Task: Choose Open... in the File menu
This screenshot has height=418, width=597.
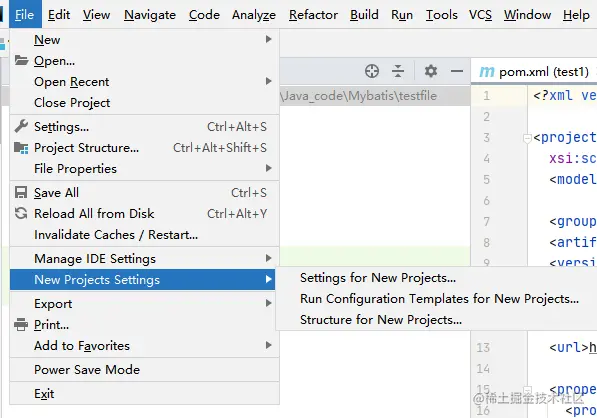Action: pos(144,61)
